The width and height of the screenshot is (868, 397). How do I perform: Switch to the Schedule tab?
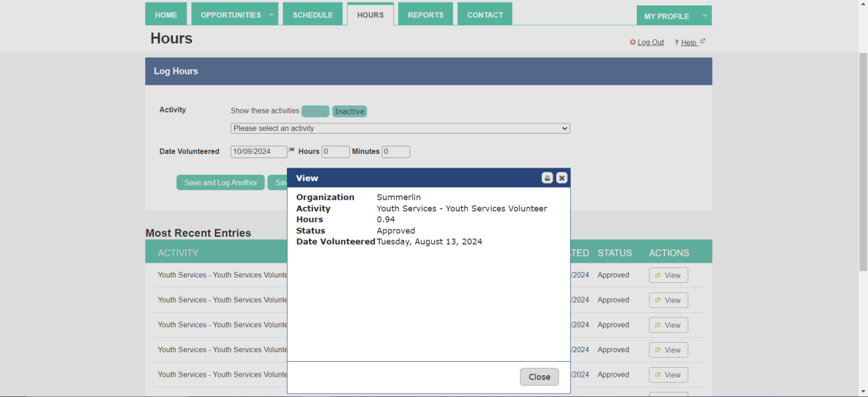[313, 14]
